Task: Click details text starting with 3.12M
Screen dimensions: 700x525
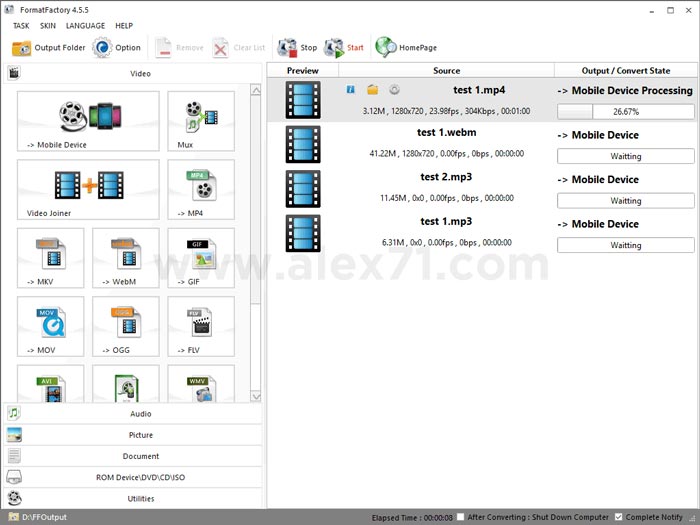Action: pos(446,111)
